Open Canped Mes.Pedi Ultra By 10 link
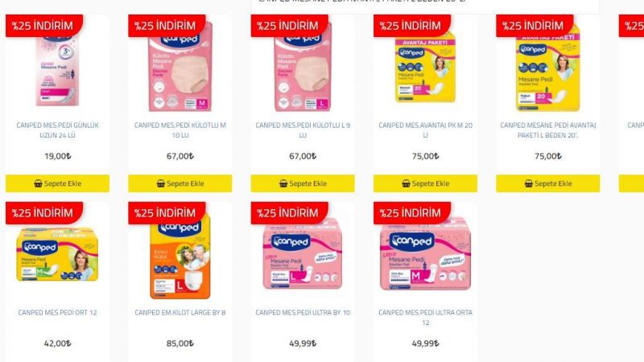The width and height of the screenshot is (644, 362). click(x=303, y=312)
